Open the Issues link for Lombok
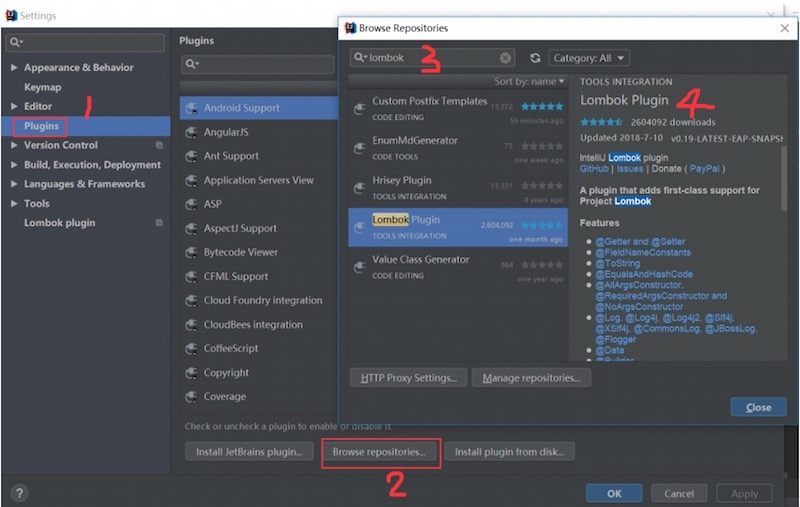800x507 pixels. coord(630,169)
